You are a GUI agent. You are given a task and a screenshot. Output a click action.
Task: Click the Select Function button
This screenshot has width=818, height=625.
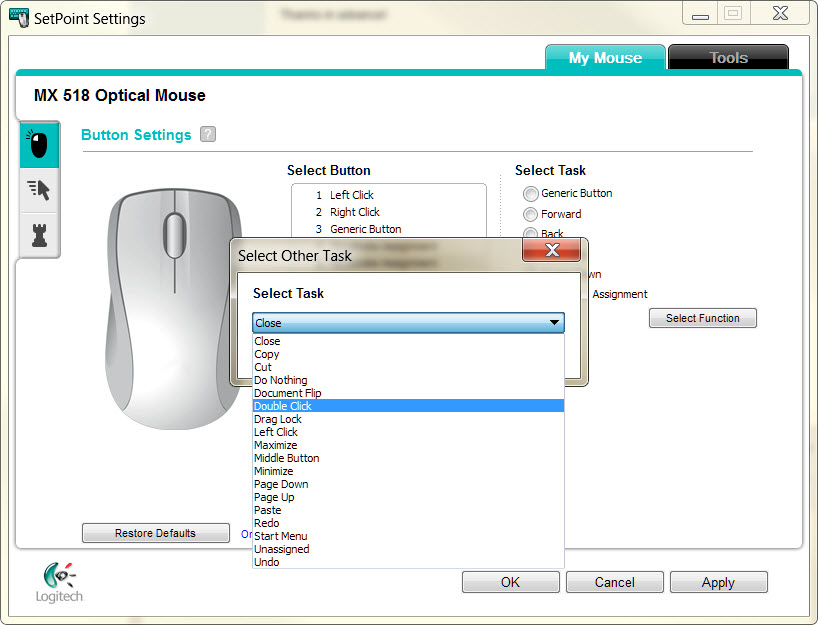tap(703, 318)
